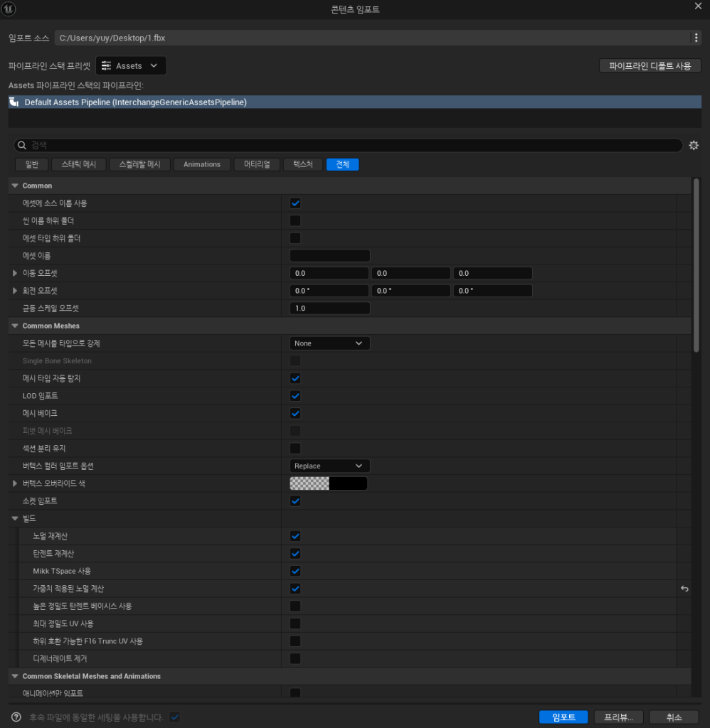Enable the 씬 이름 하위 폴더 checkbox
The height and width of the screenshot is (728, 710).
tap(295, 220)
